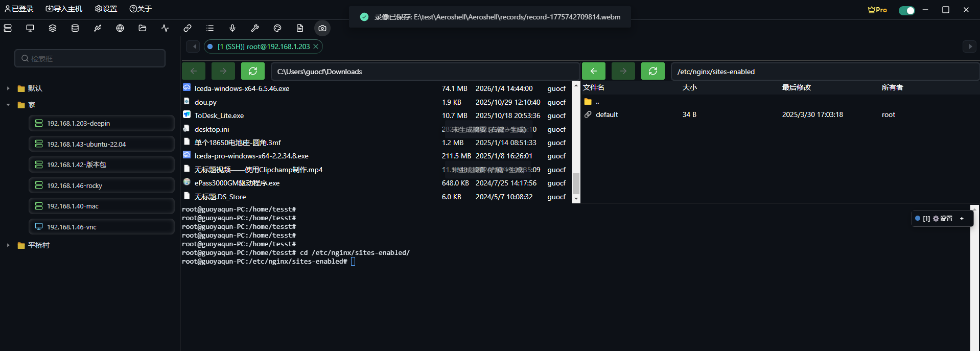980x351 pixels.
Task: Open the 导入主机 menu
Action: tap(64, 9)
